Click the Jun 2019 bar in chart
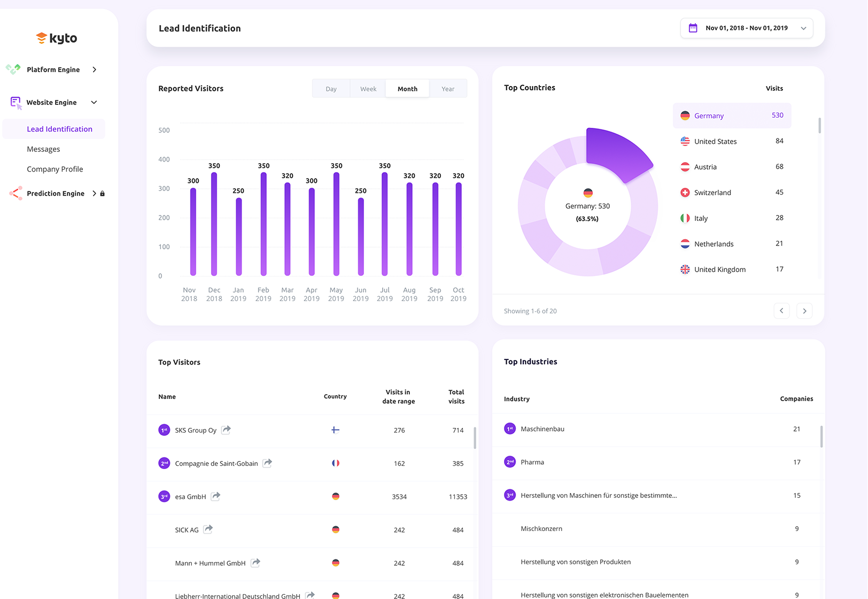Viewport: 868px width, 599px height. tap(361, 237)
